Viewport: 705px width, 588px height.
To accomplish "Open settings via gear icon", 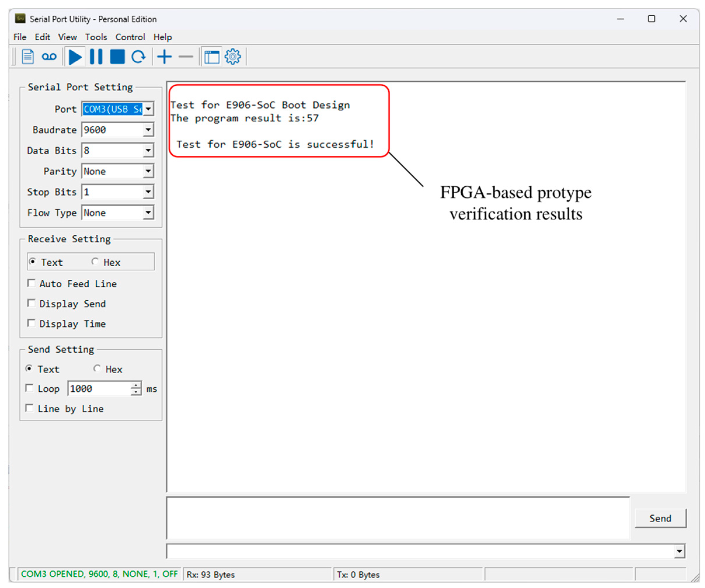I will pyautogui.click(x=233, y=57).
